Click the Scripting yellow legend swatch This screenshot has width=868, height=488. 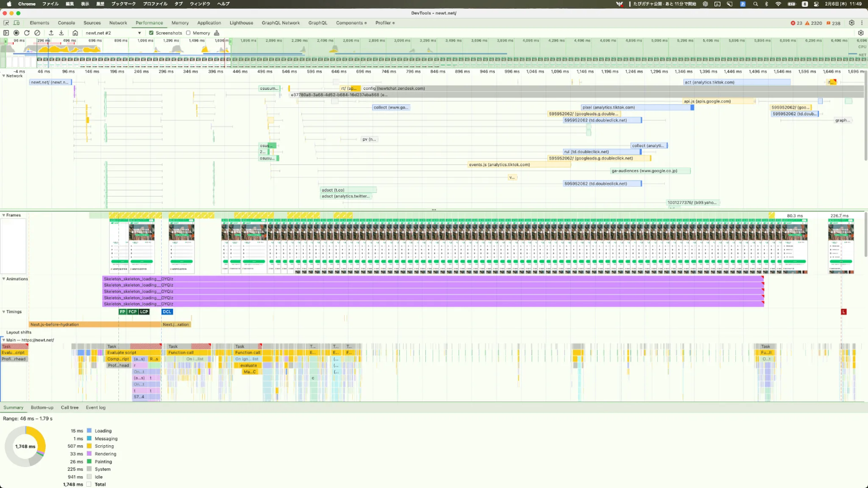click(x=89, y=446)
